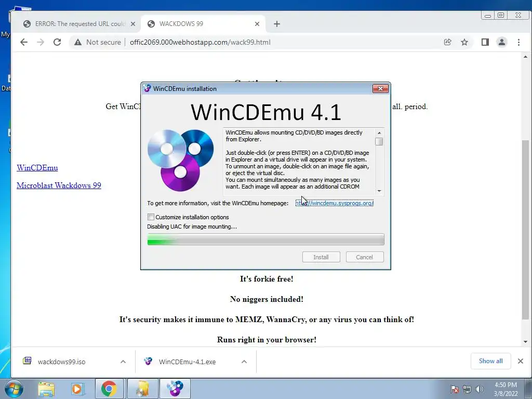The height and width of the screenshot is (399, 532).
Task: Cancel the WinCDEmu installation
Action: click(365, 257)
